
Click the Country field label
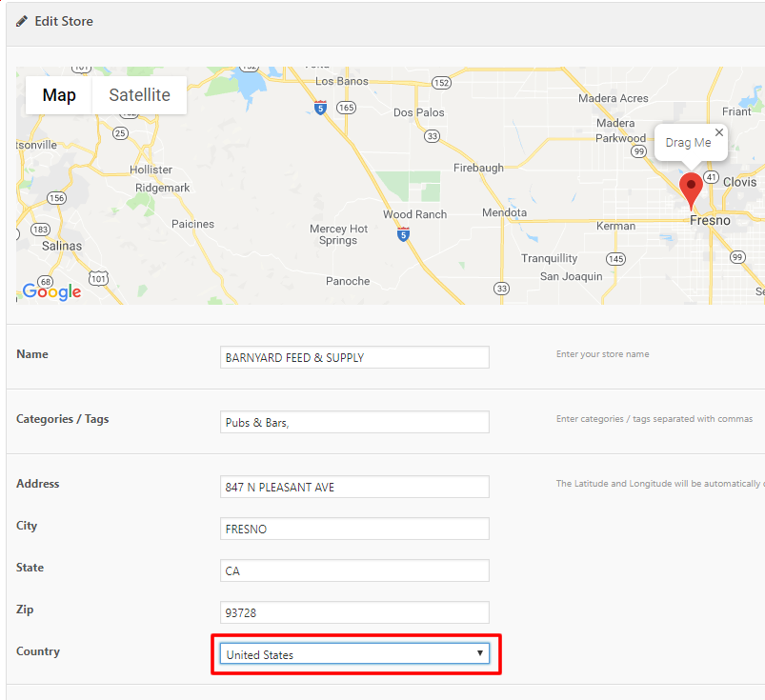38,651
